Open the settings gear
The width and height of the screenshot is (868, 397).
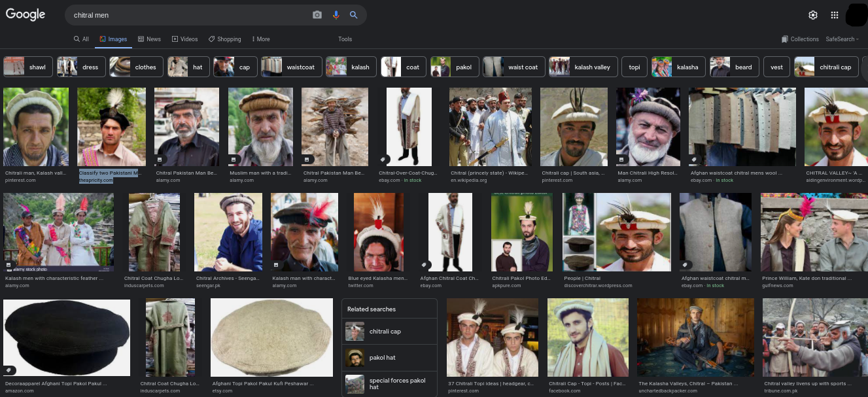(x=813, y=15)
